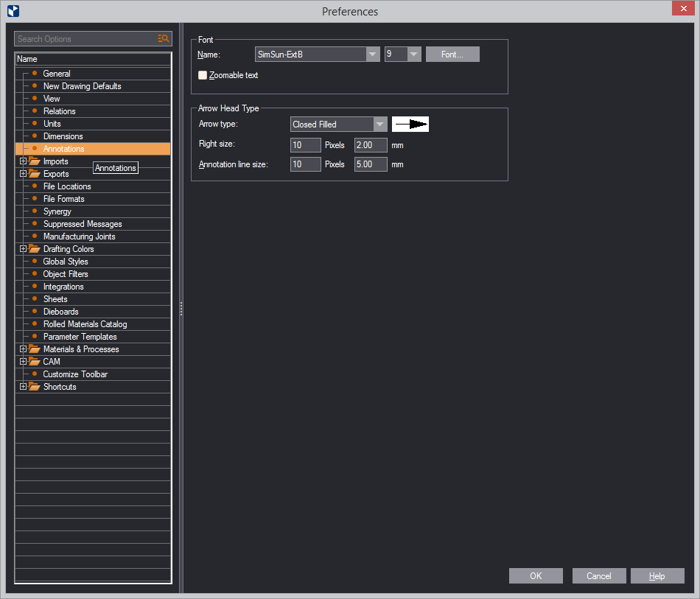Image resolution: width=700 pixels, height=599 pixels.
Task: Click the Exports folder icon
Action: 35,174
